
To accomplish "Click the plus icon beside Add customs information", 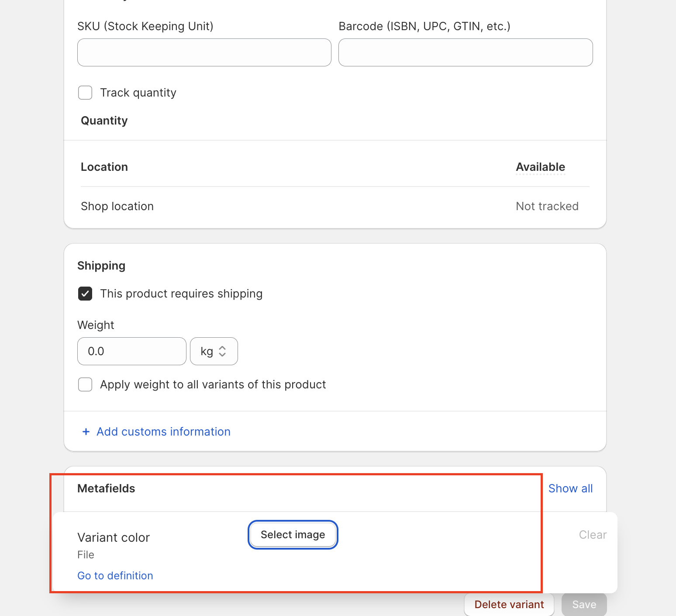I will [x=86, y=432].
